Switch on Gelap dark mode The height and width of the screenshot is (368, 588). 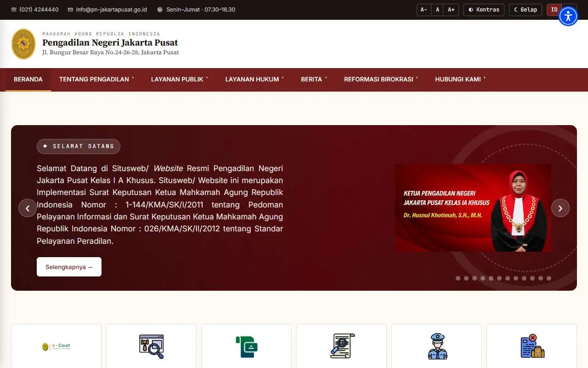(526, 10)
